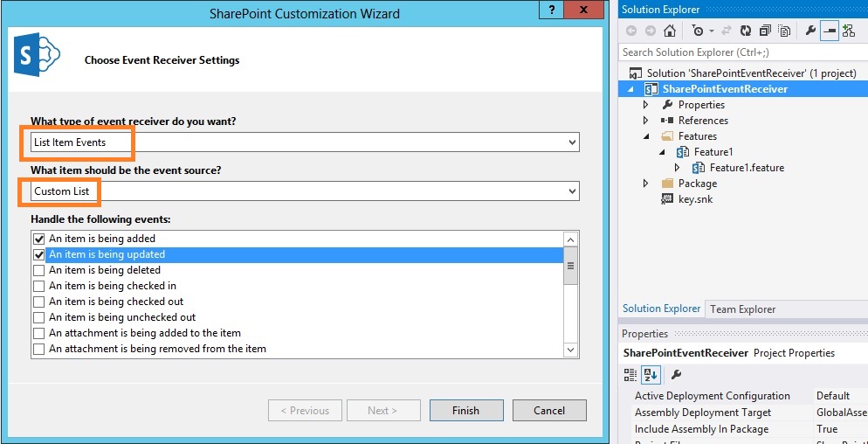This screenshot has width=868, height=444.
Task: Check 'An attachment is being removed from the item'
Action: pos(38,350)
